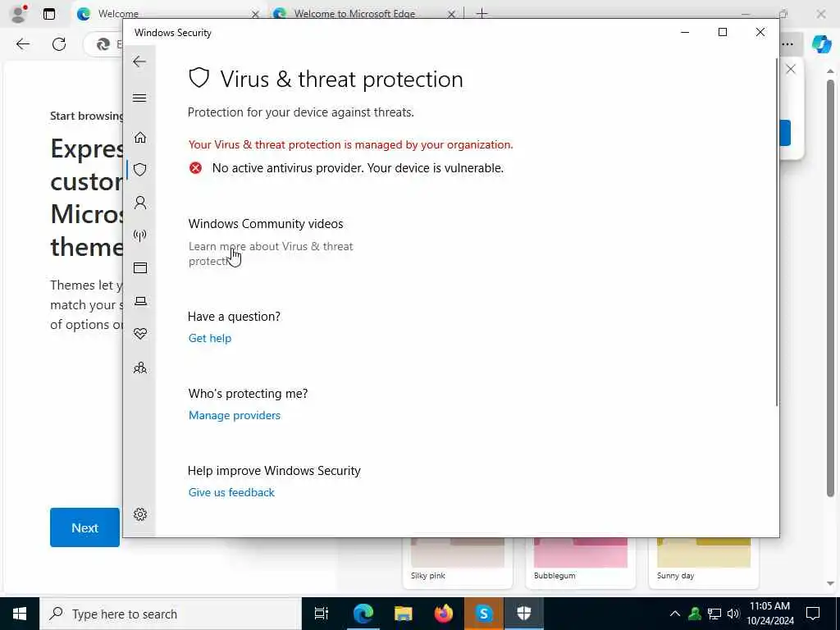Screen dimensions: 840x630
Task: Expand the hamburger navigation menu
Action: pyautogui.click(x=139, y=98)
